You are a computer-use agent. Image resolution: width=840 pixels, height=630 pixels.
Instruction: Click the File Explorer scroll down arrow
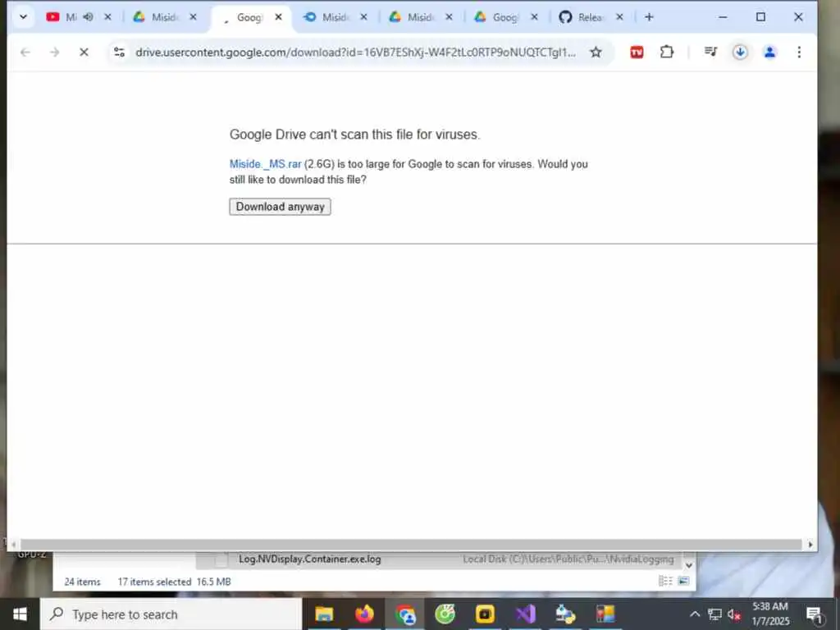tap(689, 564)
